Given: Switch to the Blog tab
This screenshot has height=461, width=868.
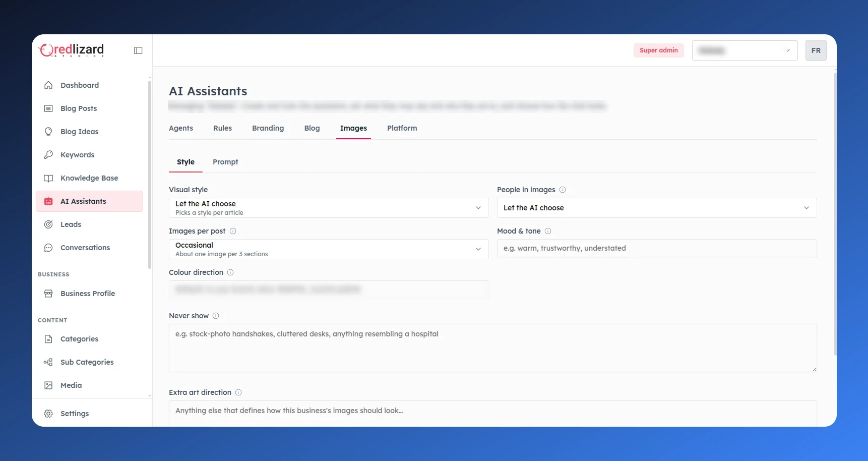Looking at the screenshot, I should (x=312, y=128).
